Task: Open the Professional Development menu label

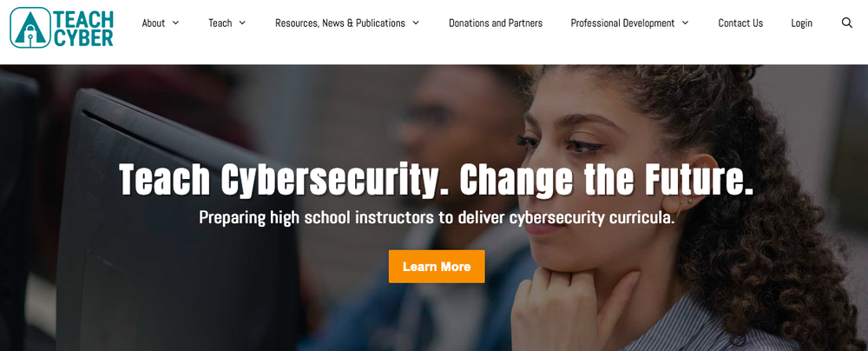Action: pyautogui.click(x=622, y=23)
